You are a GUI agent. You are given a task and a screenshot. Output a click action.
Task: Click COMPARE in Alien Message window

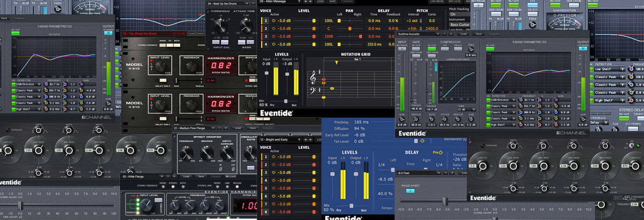click(x=347, y=1)
